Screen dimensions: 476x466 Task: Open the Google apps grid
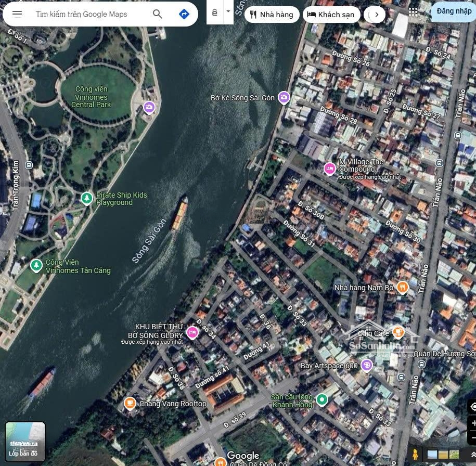[414, 11]
